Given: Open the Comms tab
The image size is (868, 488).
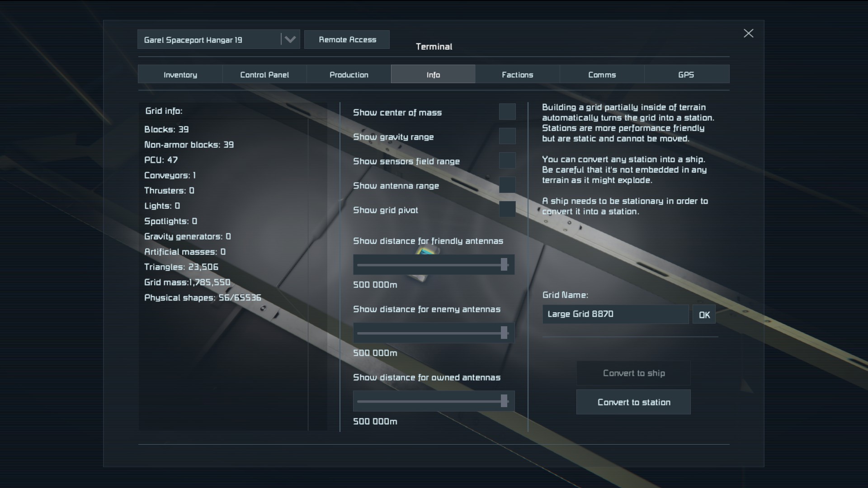Looking at the screenshot, I should 602,75.
